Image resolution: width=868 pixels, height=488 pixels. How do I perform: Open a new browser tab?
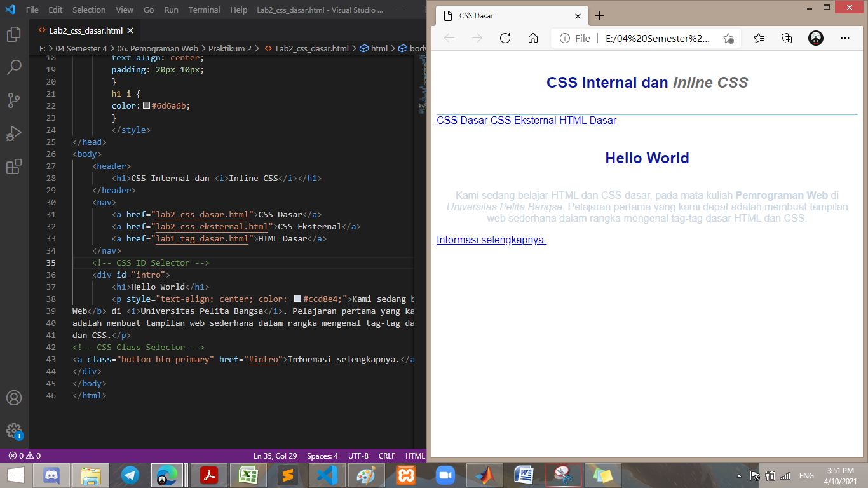pyautogui.click(x=599, y=16)
